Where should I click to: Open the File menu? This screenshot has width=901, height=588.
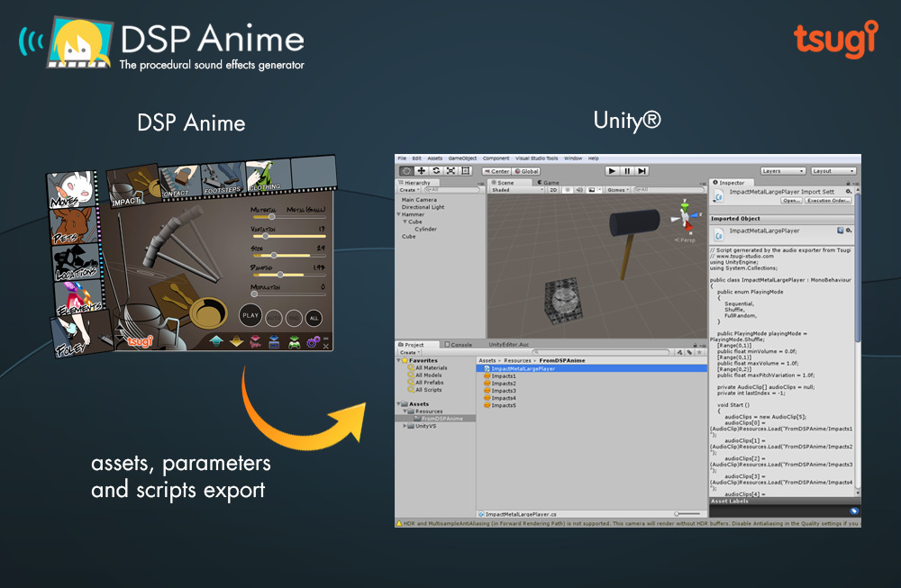(402, 158)
